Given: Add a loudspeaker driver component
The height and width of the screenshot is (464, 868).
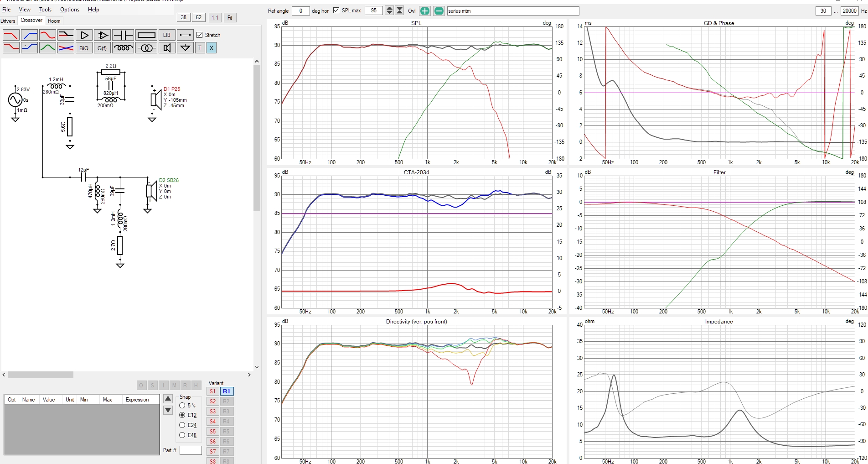Looking at the screenshot, I should (167, 47).
